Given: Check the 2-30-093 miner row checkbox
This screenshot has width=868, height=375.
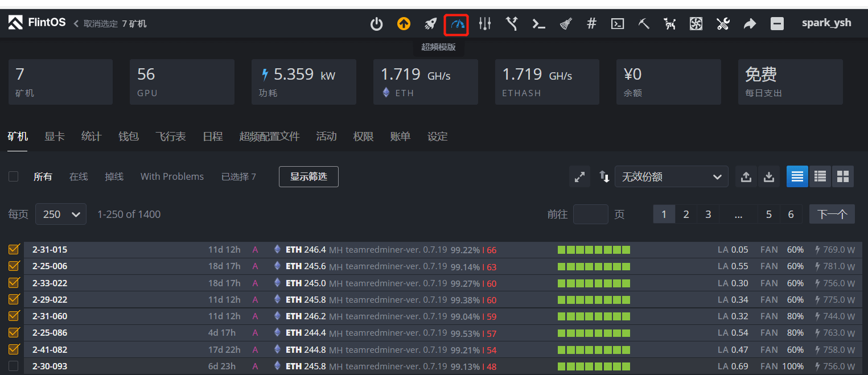Looking at the screenshot, I should click(14, 366).
